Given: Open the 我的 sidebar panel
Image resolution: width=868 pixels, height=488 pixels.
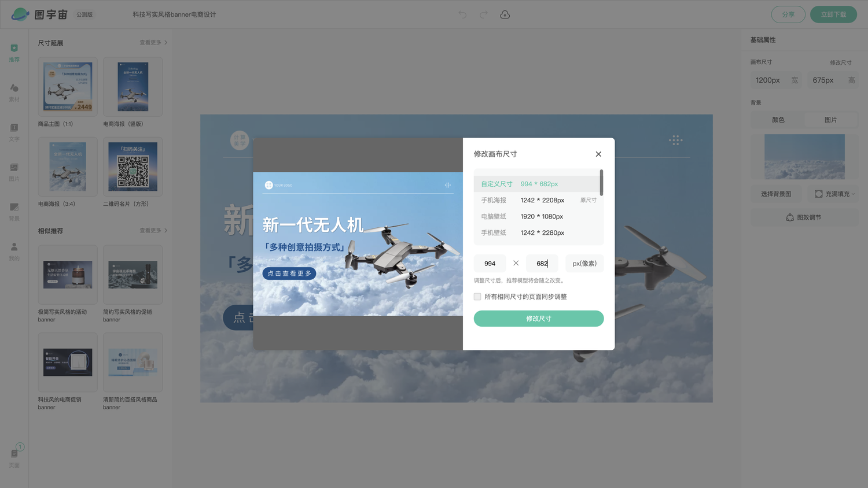Looking at the screenshot, I should point(14,252).
